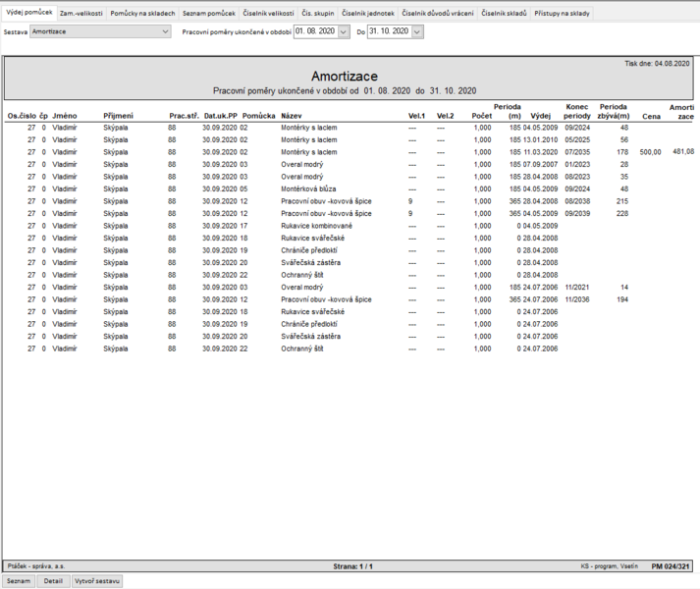The image size is (700, 589).
Task: Click KS - program, Vsetín footer text
Action: 610,566
